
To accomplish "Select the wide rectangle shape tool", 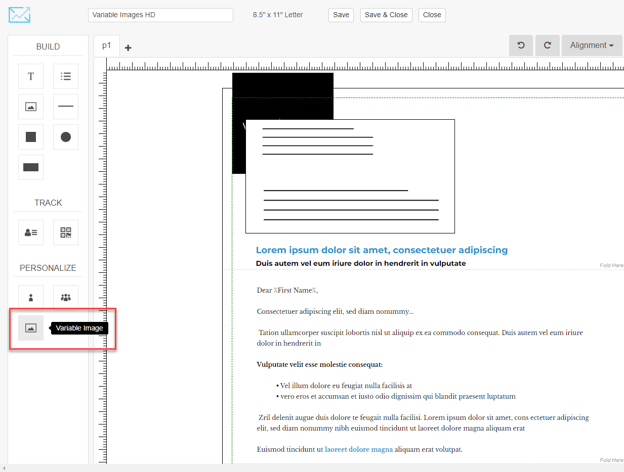I will [x=31, y=167].
